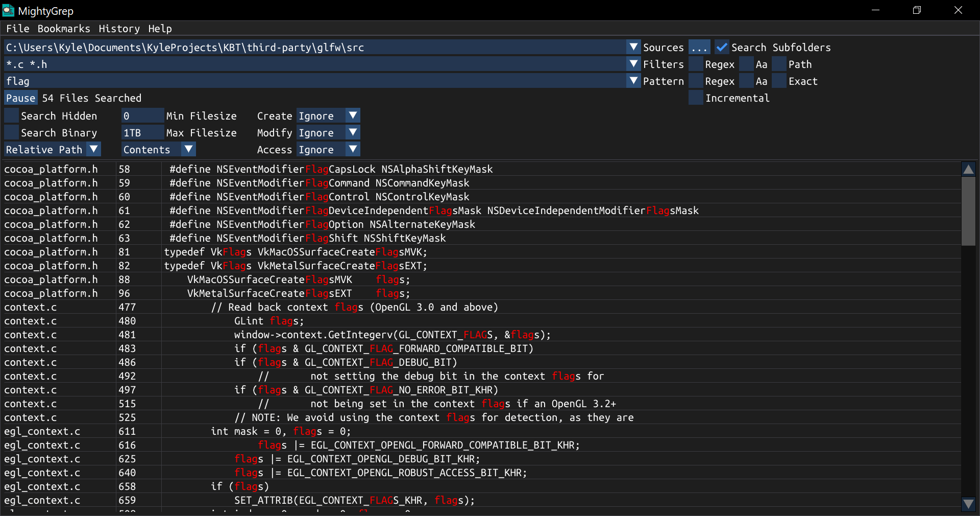Click the MightyGrep app icon in title bar
The height and width of the screenshot is (516, 980).
click(x=8, y=10)
